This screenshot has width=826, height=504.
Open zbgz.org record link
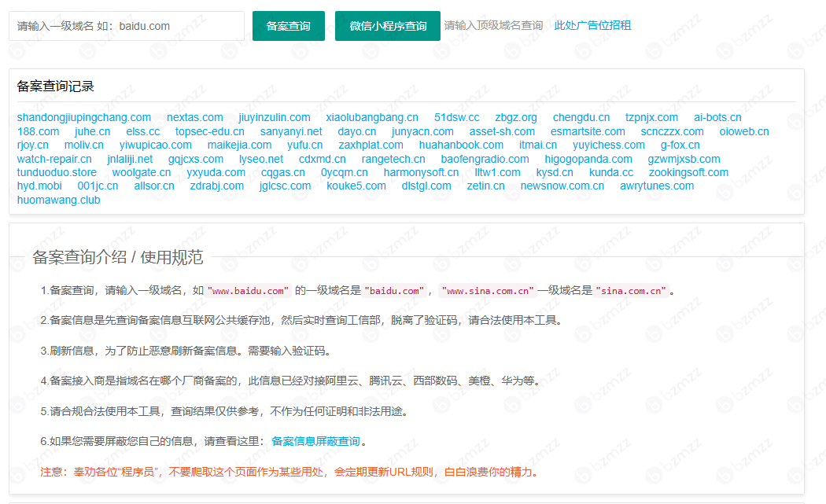click(516, 117)
